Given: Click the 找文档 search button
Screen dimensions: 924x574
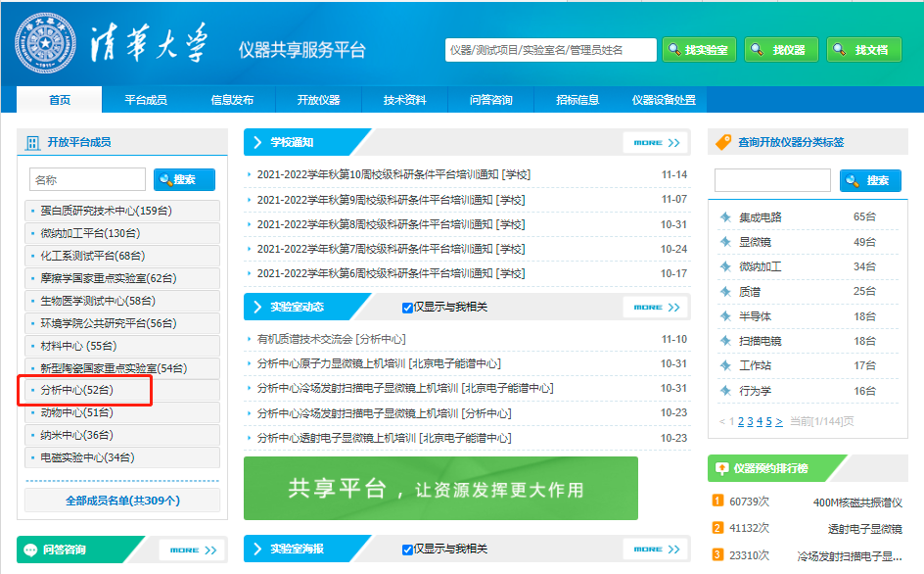Looking at the screenshot, I should (863, 50).
